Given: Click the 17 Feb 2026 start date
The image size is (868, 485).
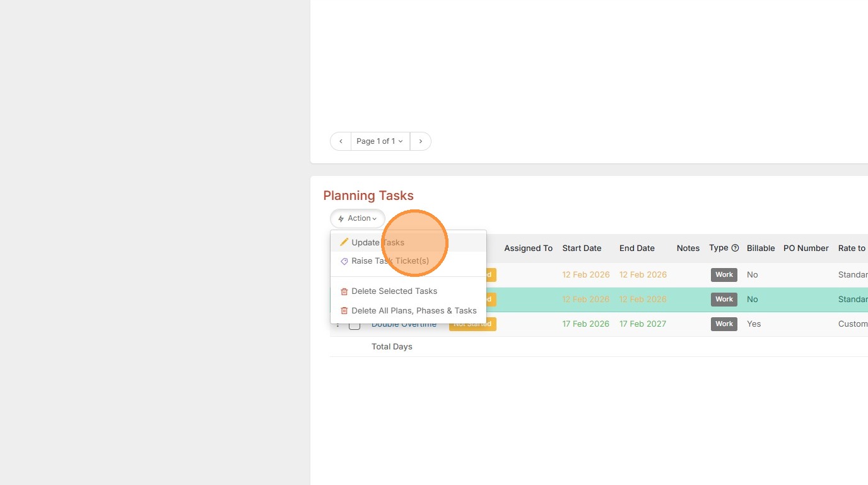Looking at the screenshot, I should click(x=585, y=324).
